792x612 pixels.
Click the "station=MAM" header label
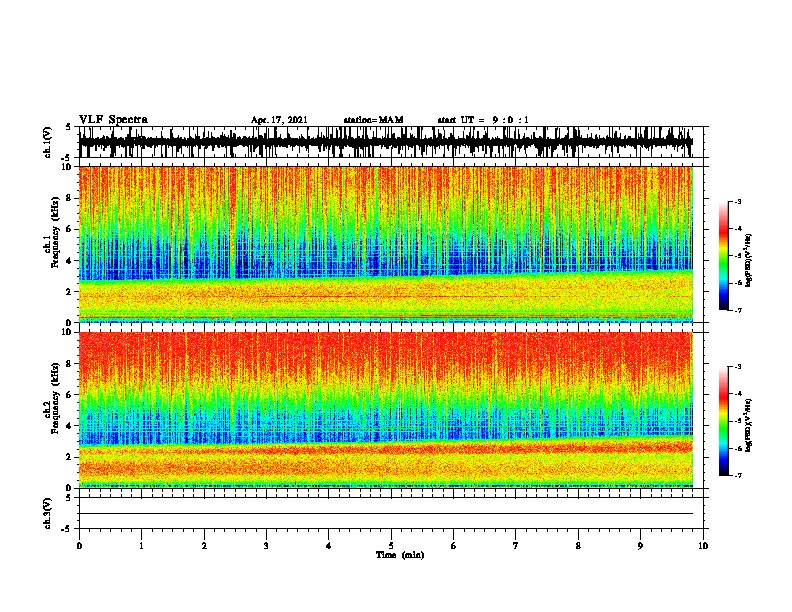click(x=373, y=120)
